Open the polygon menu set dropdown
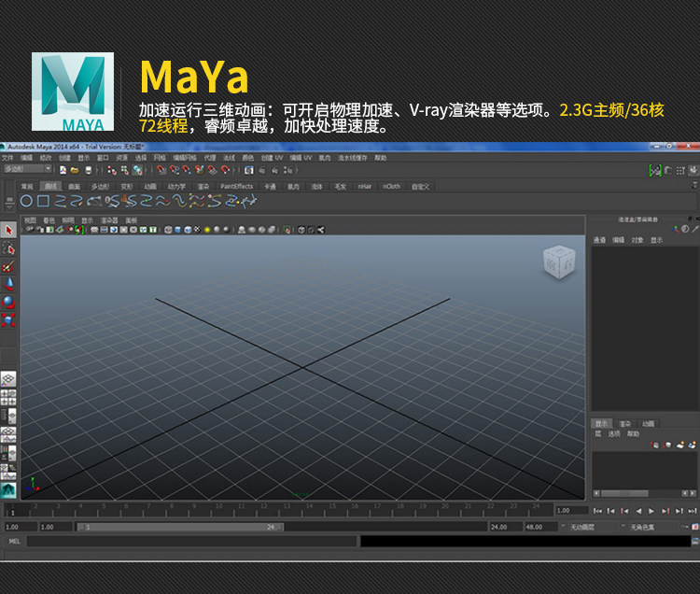Screen dimensions: 700x594 (28, 169)
